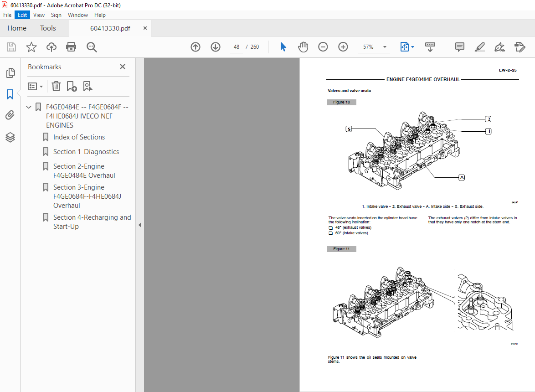This screenshot has width=535, height=392.
Task: Toggle the Bookmarks side panel icon
Action: pos(10,94)
